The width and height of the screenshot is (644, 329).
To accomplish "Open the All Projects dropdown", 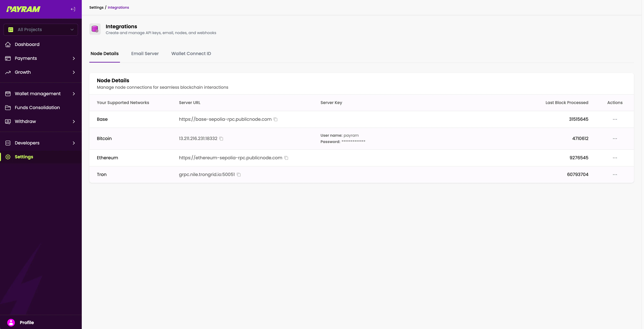I will coord(41,30).
